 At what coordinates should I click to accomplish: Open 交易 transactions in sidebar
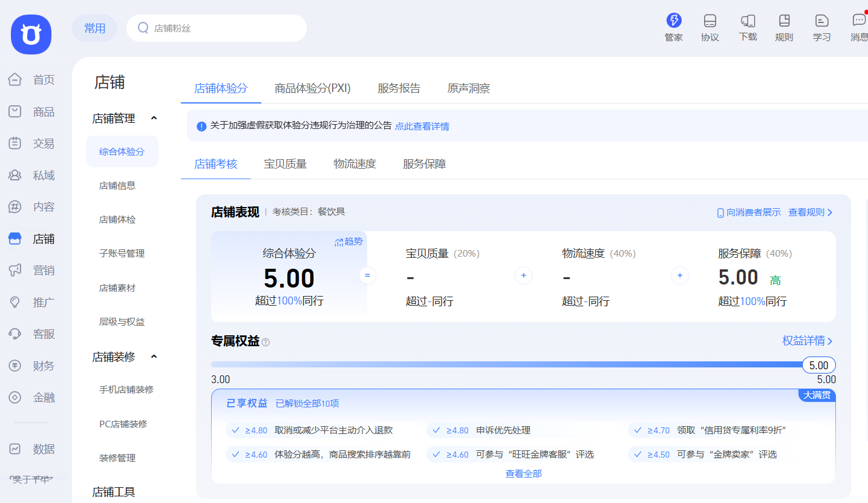31,143
